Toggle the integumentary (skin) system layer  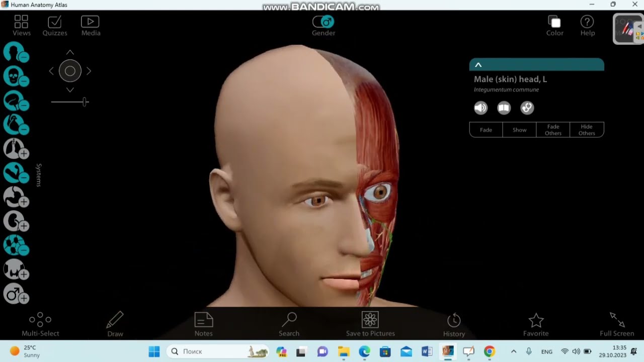(16, 52)
